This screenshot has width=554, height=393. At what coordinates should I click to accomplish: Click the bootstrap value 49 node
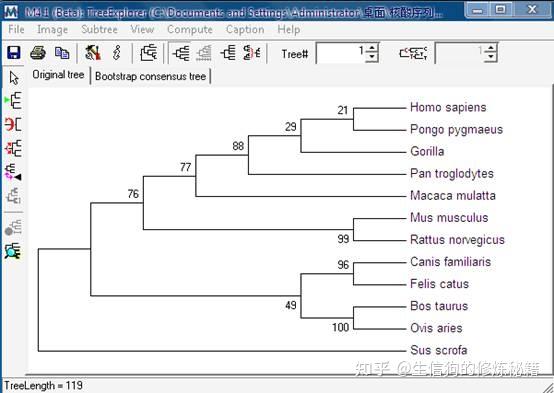(x=291, y=305)
